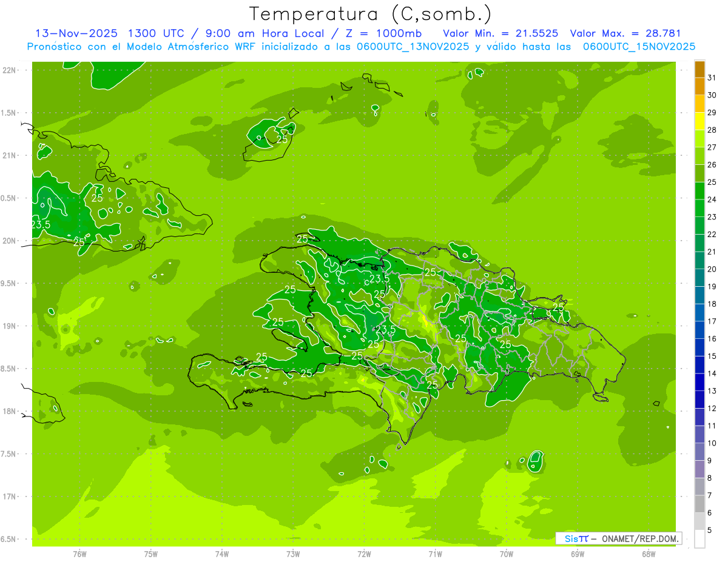Click the 31 label on color scale
Image resolution: width=728 pixels, height=562 pixels.
point(712,78)
